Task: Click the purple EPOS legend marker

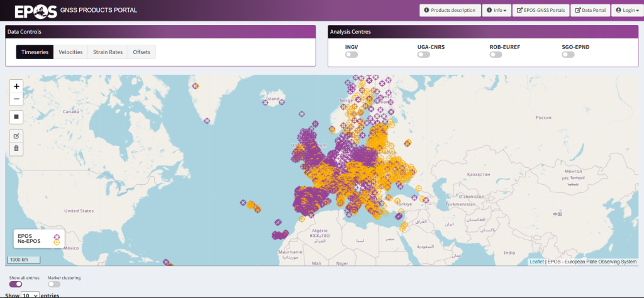Action: pos(57,236)
